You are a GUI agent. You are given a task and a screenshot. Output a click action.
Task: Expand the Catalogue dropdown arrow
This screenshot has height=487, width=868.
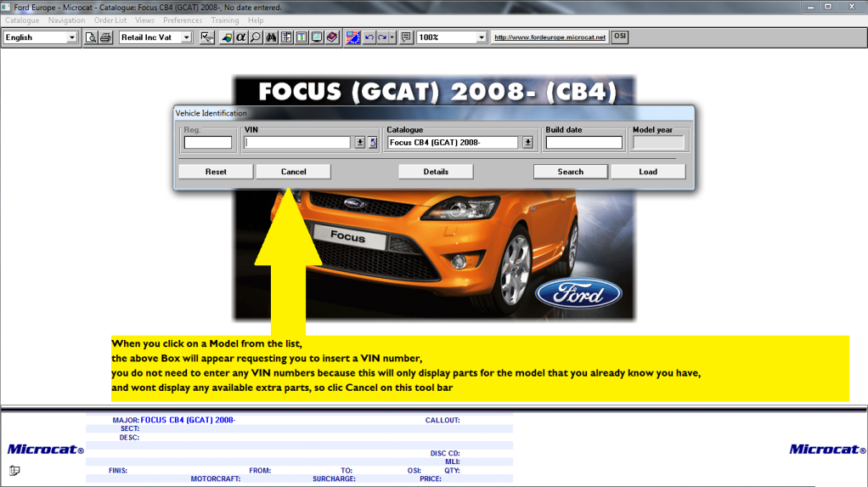(527, 143)
